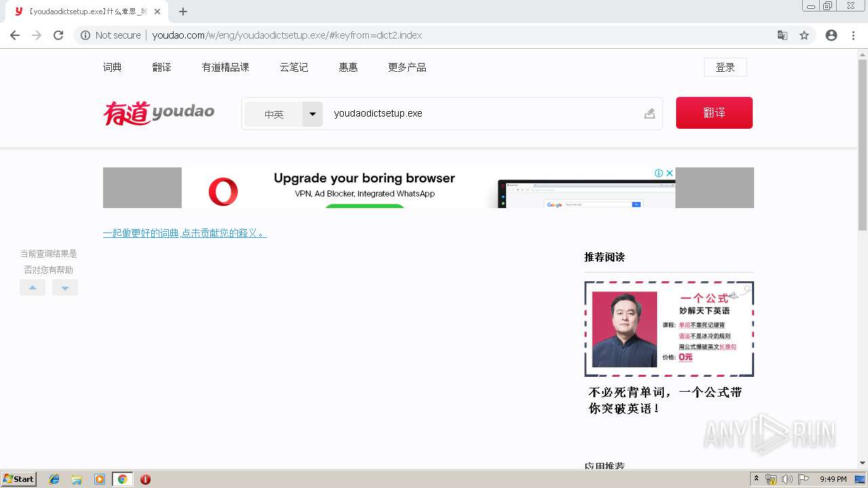Open the ad info icon
This screenshot has width=868, height=488.
(658, 173)
